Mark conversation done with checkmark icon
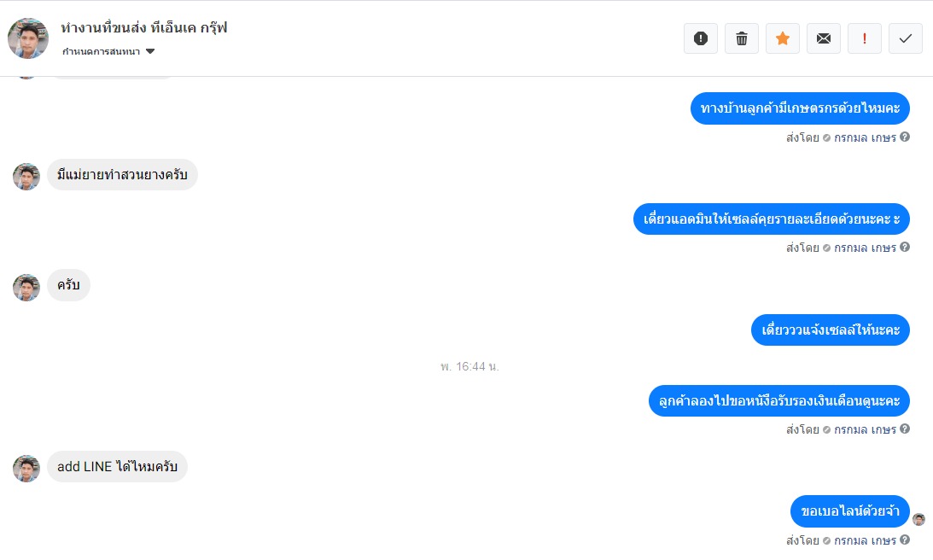This screenshot has height=560, width=933. 906,38
